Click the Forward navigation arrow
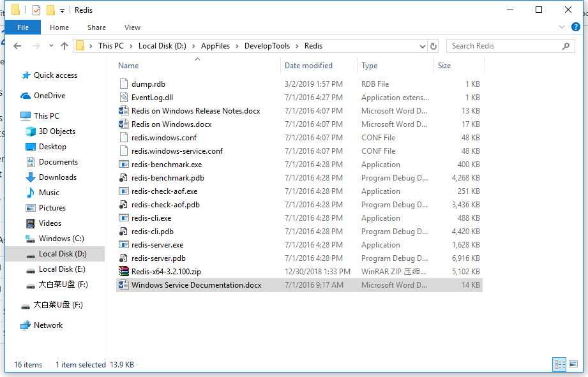The width and height of the screenshot is (588, 377). click(x=36, y=46)
